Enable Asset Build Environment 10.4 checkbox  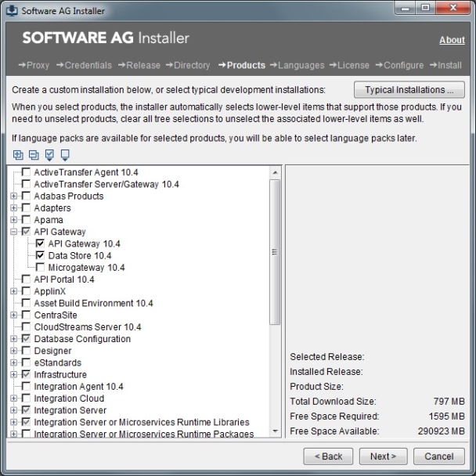[x=26, y=303]
